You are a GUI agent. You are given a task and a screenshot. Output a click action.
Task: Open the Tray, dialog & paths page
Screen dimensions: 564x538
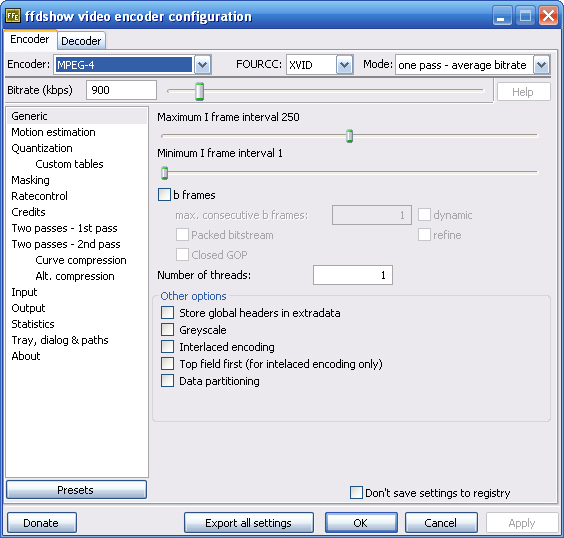[60, 340]
